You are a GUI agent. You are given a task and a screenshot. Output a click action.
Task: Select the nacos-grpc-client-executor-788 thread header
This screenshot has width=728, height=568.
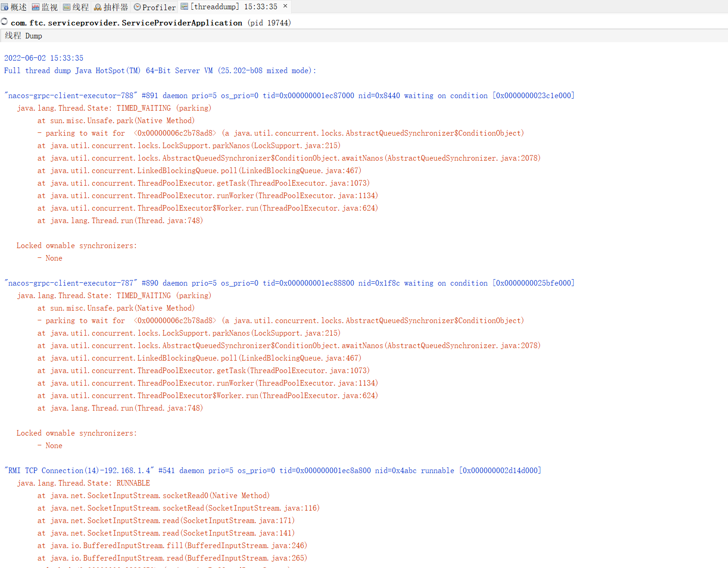click(289, 95)
